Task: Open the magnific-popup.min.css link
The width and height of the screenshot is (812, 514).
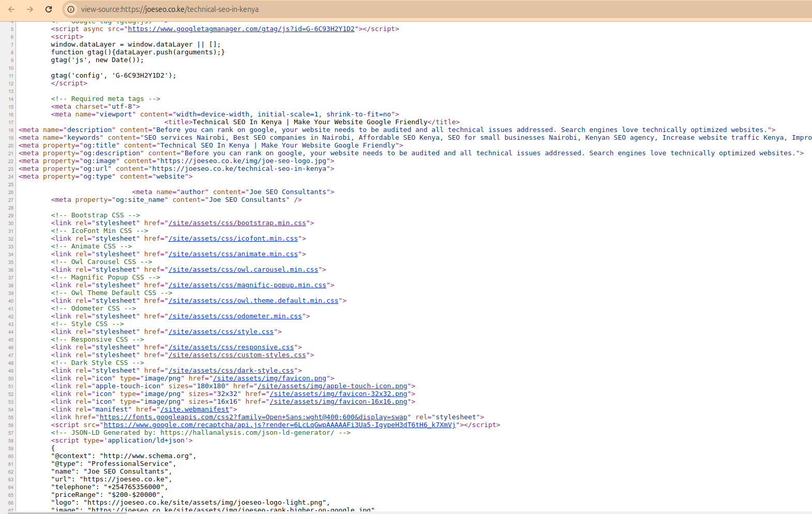Action: coord(247,285)
